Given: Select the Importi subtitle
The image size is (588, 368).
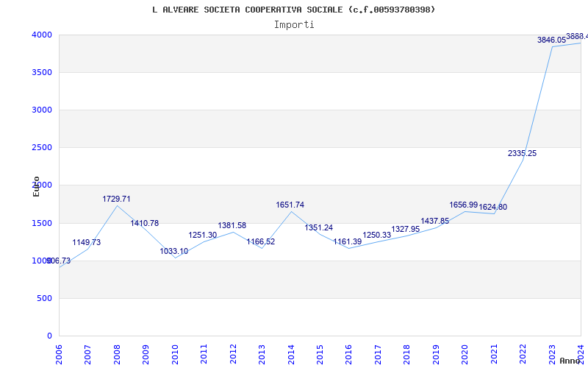Looking at the screenshot, I should point(294,25).
